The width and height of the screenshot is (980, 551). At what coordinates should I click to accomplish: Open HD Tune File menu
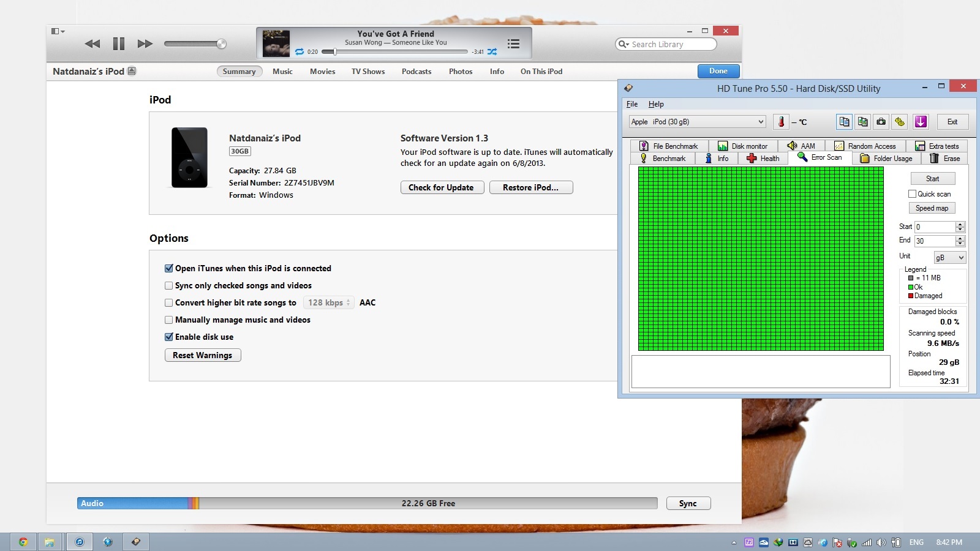[632, 104]
